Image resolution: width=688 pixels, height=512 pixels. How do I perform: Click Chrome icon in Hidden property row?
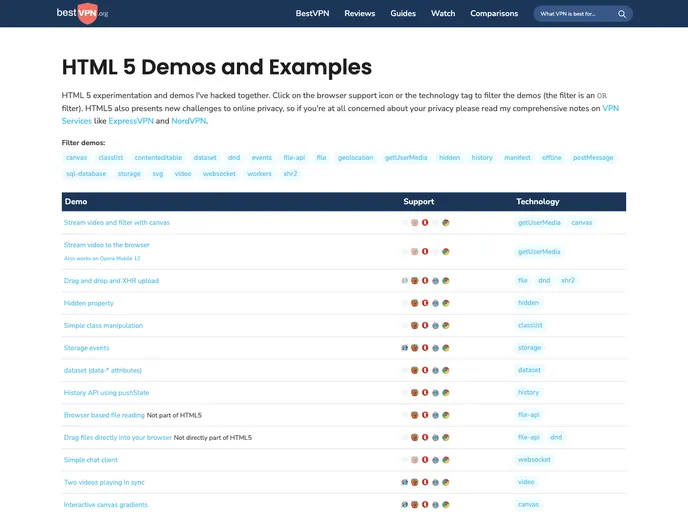(x=445, y=303)
